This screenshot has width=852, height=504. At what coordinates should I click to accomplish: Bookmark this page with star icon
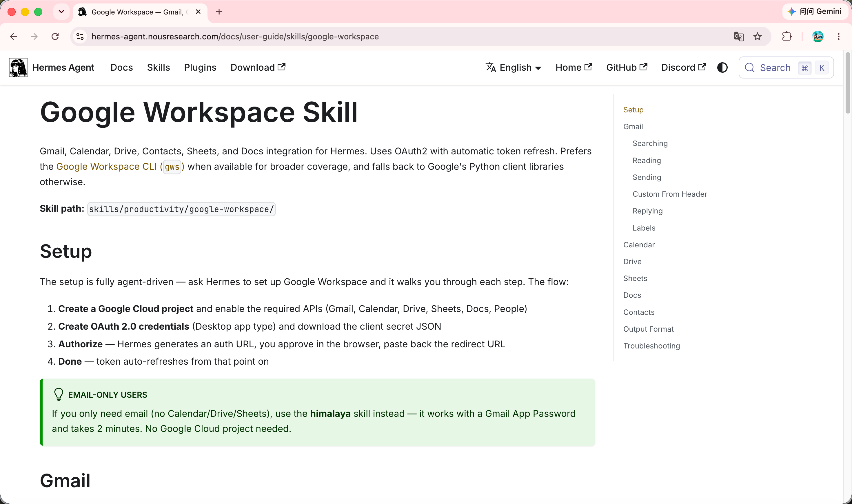pyautogui.click(x=758, y=36)
